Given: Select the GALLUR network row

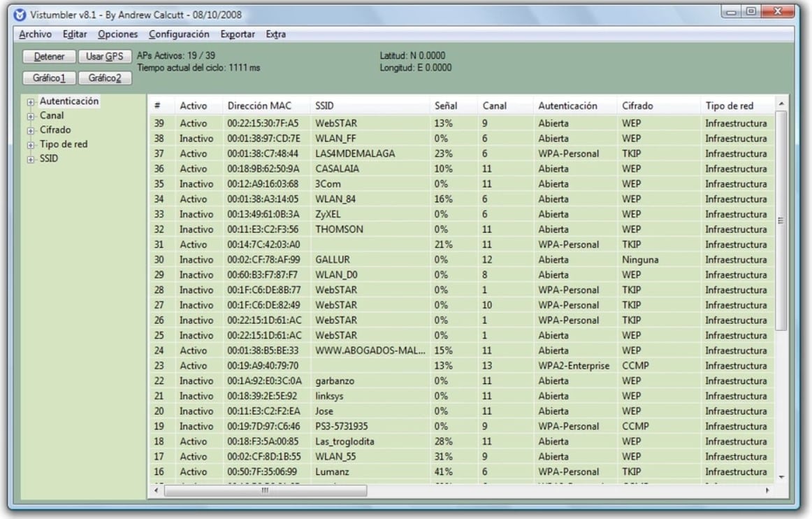Looking at the screenshot, I should click(x=462, y=259).
